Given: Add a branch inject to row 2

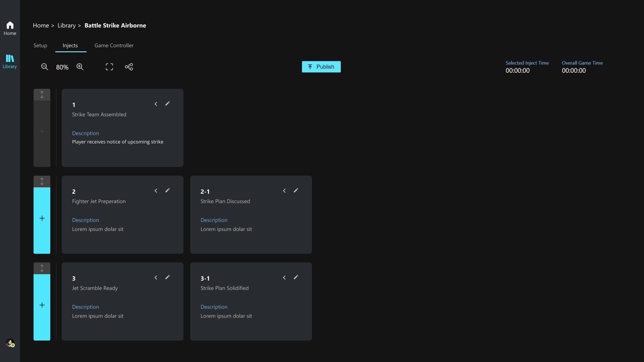Looking at the screenshot, I should coord(42,219).
